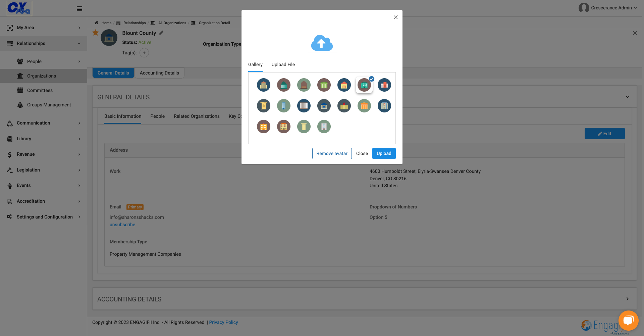The image size is (644, 336).
Task: Open the Gallery tab
Action: [x=255, y=64]
